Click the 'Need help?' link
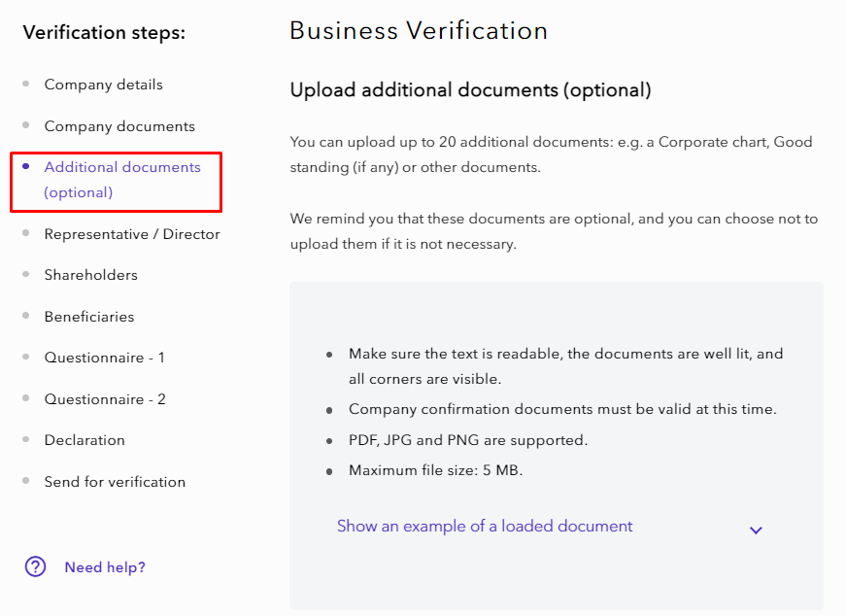 click(105, 567)
